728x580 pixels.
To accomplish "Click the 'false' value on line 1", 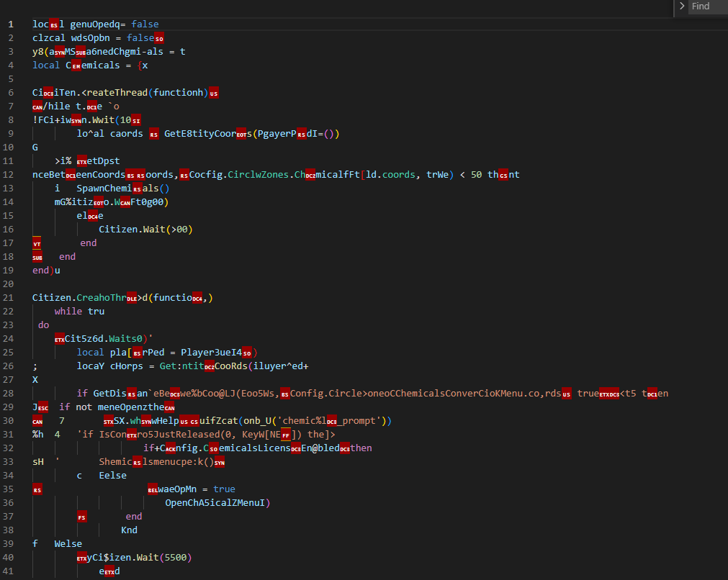I will pos(145,24).
